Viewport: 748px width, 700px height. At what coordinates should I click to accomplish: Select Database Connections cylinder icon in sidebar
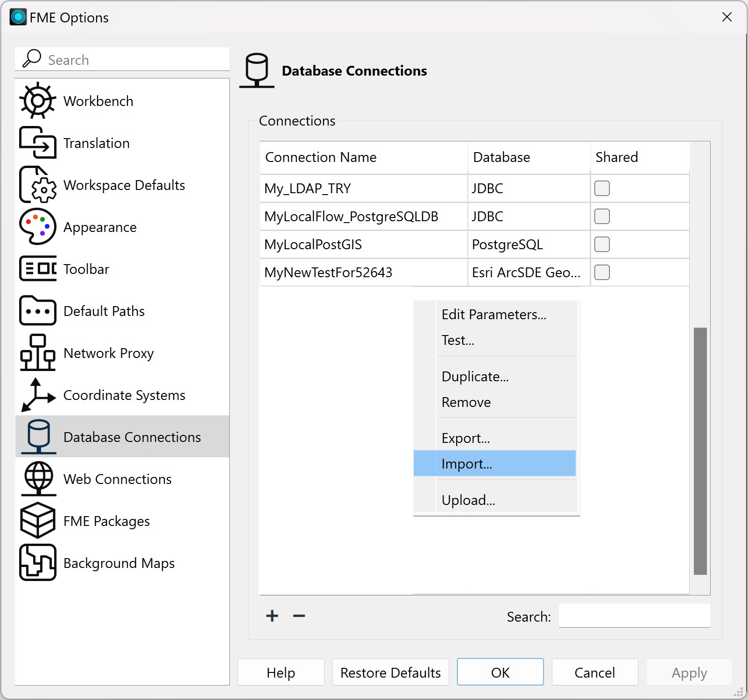point(39,437)
